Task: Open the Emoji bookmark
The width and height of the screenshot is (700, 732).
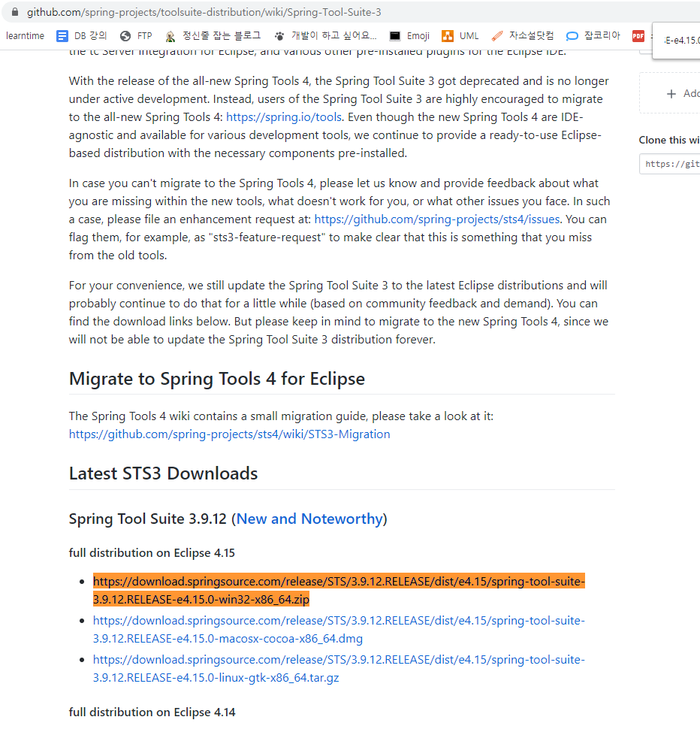Action: [x=409, y=36]
